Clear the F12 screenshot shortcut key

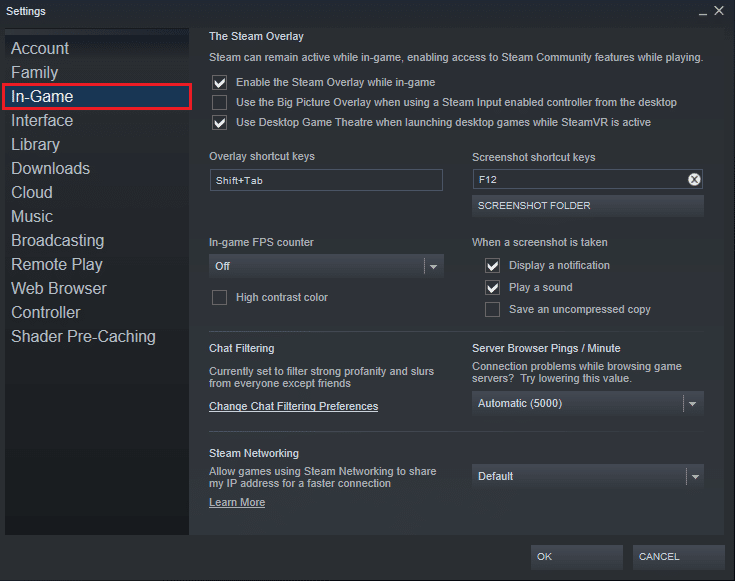[694, 179]
